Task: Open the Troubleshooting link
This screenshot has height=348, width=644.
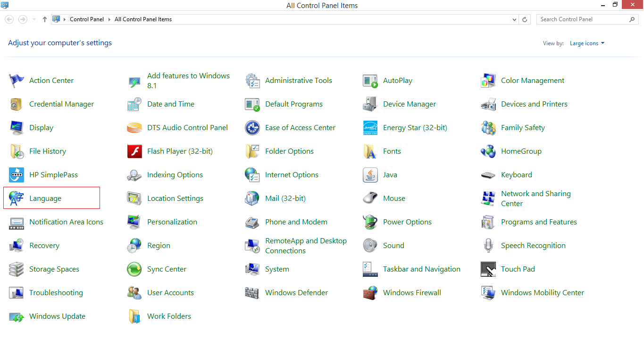Action: pos(56,293)
